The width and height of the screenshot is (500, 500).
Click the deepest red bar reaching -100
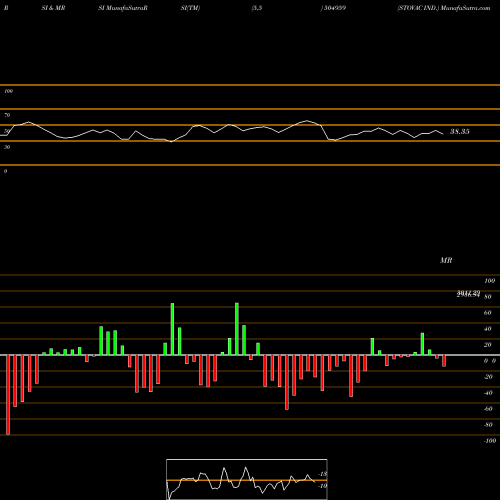[8, 395]
